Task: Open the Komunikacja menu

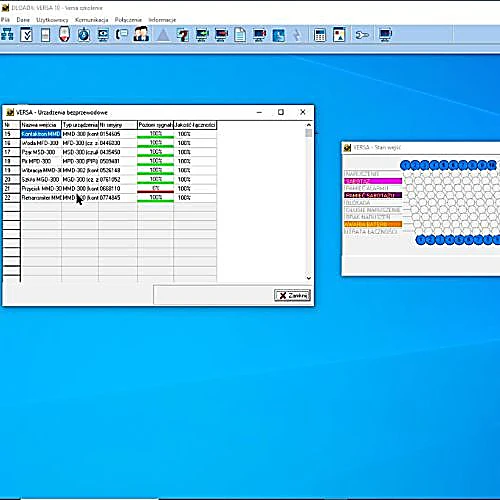Action: click(x=92, y=20)
